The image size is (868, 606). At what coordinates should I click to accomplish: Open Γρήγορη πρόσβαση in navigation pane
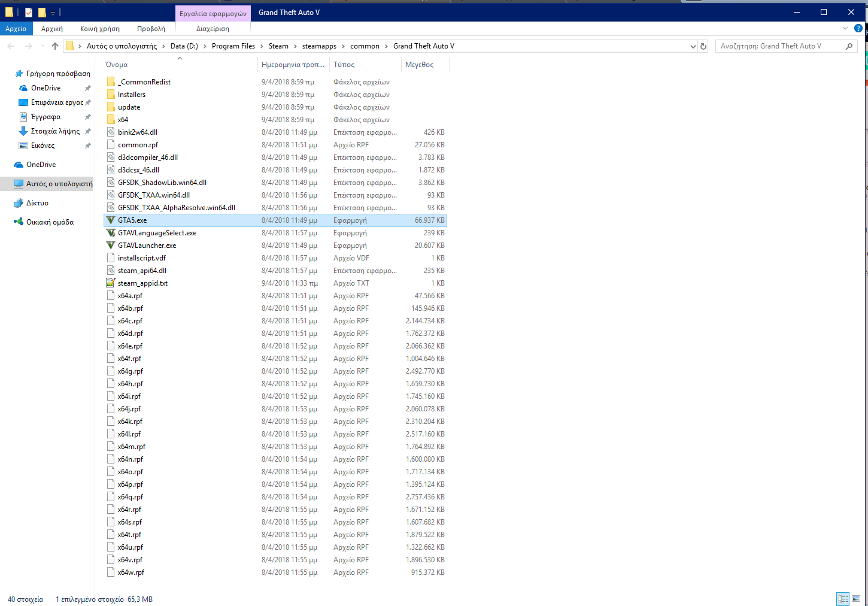coord(53,74)
